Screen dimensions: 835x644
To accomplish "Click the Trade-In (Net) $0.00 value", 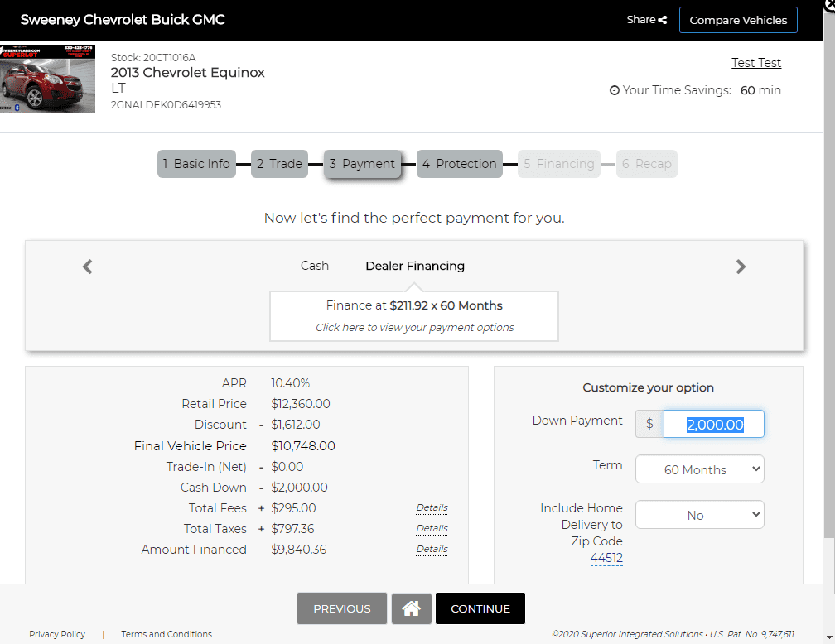I will tap(287, 467).
